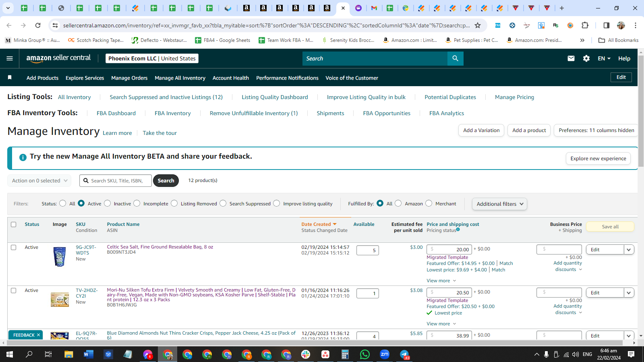Choose the Listing Removed status radio button

[x=174, y=203]
